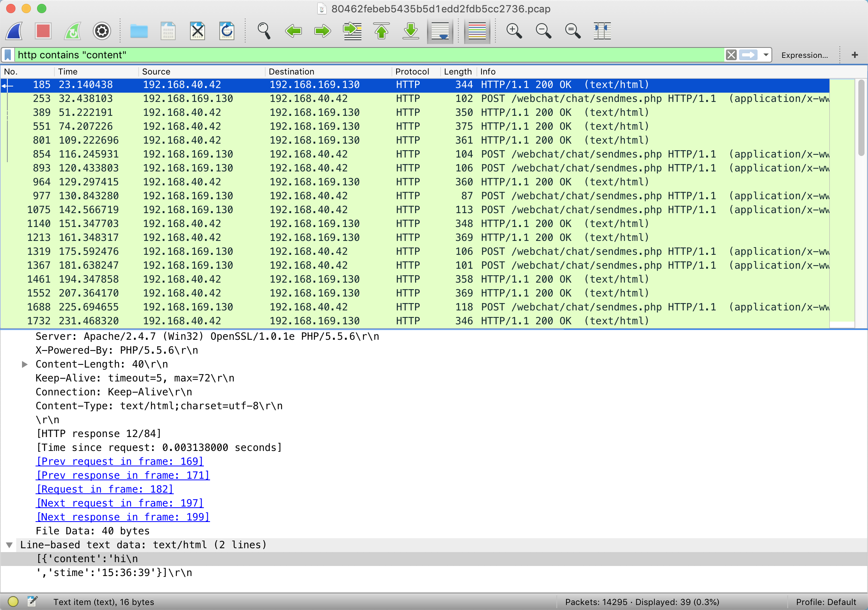Image resolution: width=868 pixels, height=610 pixels.
Task: Sort by Info column header
Action: pos(653,71)
